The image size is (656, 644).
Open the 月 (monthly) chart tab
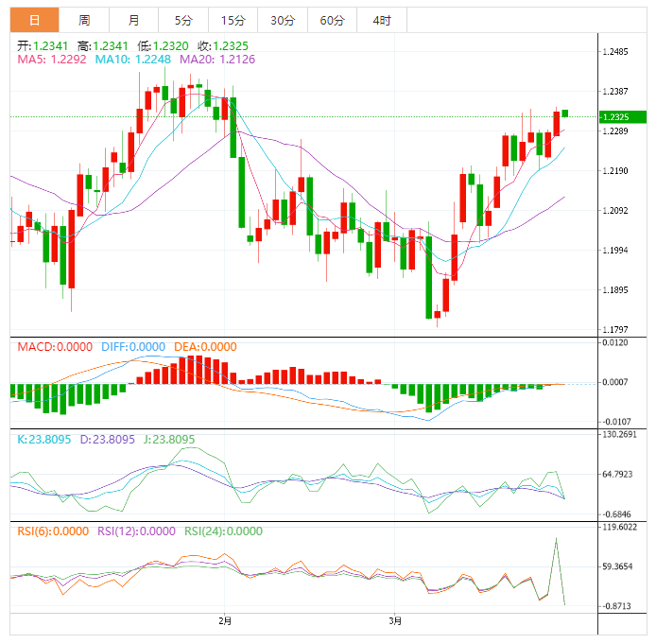click(134, 20)
